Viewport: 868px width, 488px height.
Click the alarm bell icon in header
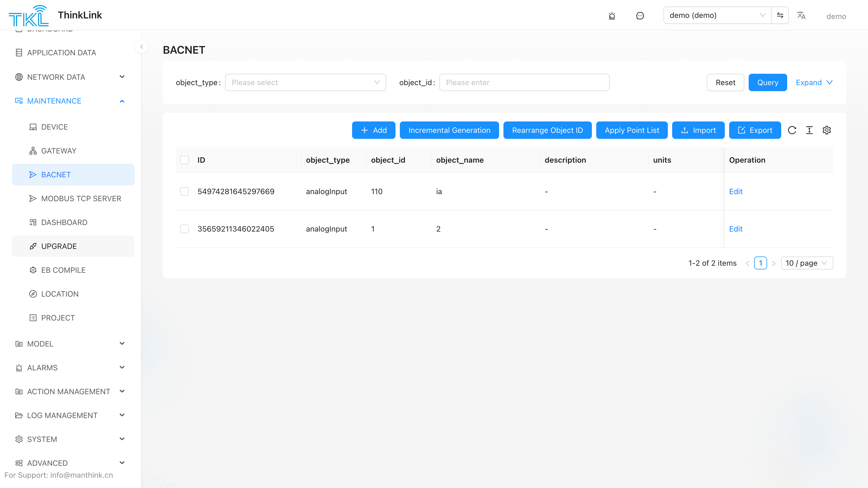tap(612, 16)
